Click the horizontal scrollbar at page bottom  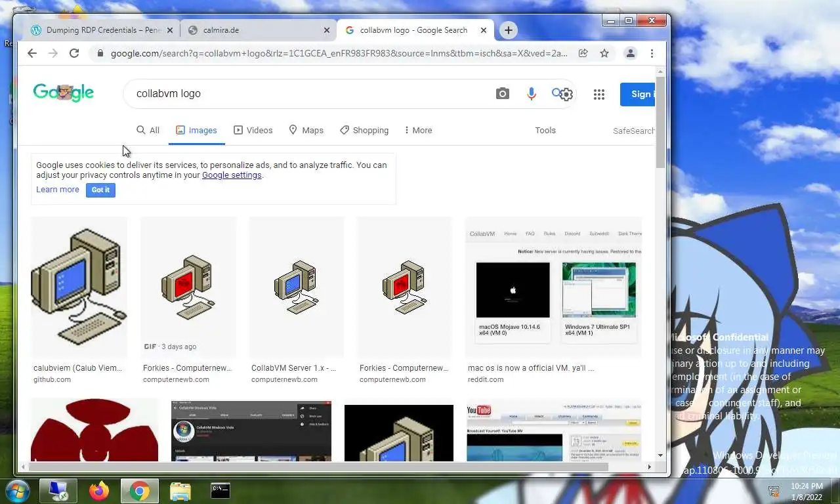click(x=318, y=467)
